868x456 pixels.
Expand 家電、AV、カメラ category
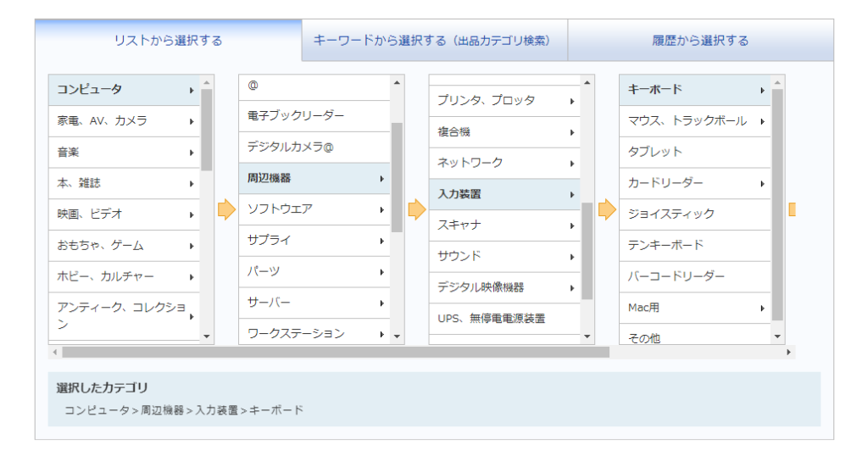[124, 121]
